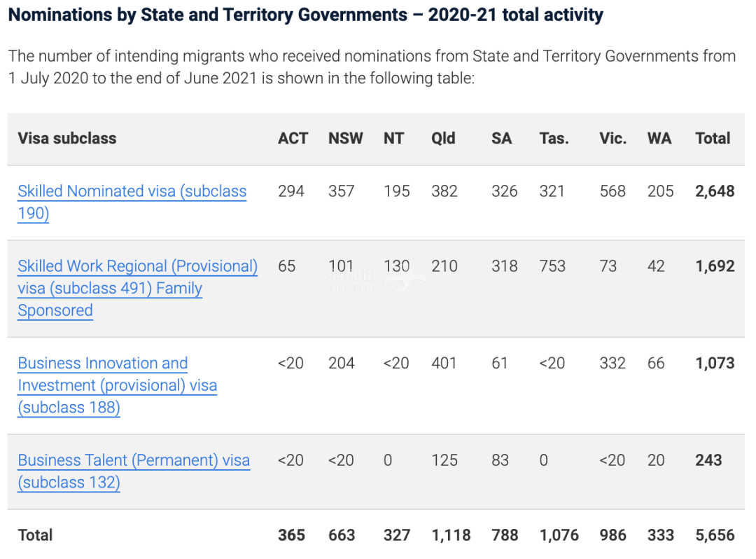This screenshot has height=559, width=756.
Task: Click the NSW column header
Action: point(346,139)
